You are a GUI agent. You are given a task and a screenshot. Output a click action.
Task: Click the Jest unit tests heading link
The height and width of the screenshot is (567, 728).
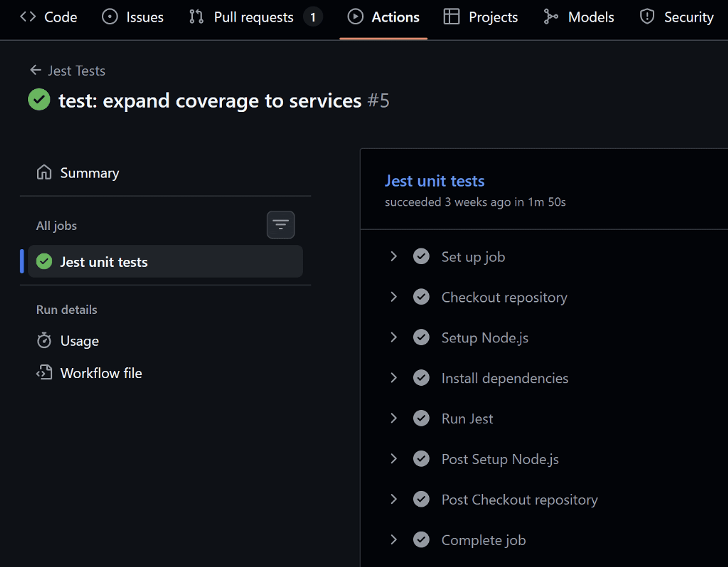click(x=434, y=181)
